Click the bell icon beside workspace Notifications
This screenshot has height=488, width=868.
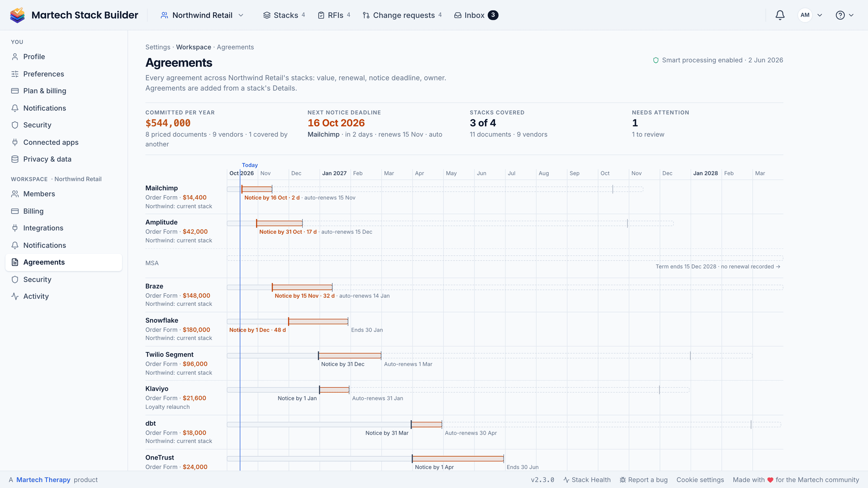pos(15,245)
